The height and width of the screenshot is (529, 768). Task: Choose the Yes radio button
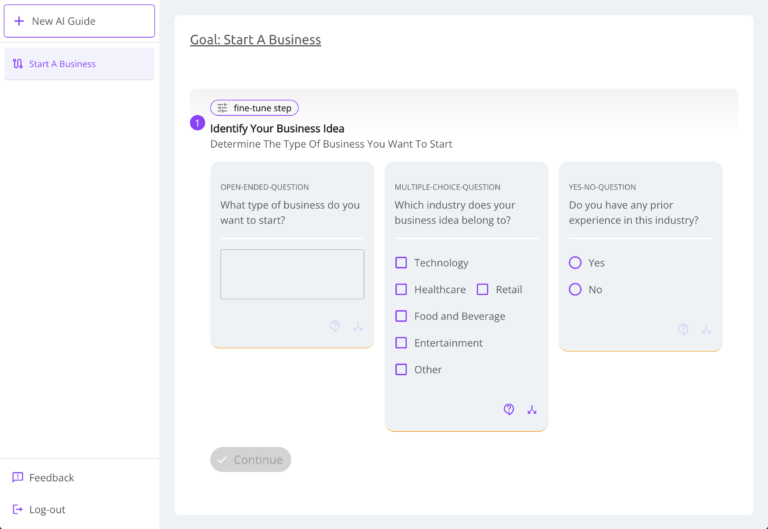[x=575, y=263]
